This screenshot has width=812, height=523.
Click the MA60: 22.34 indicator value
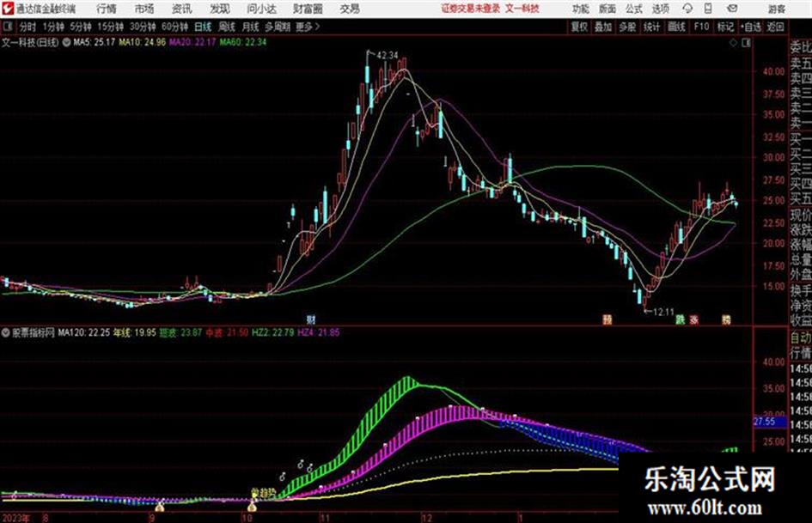243,42
